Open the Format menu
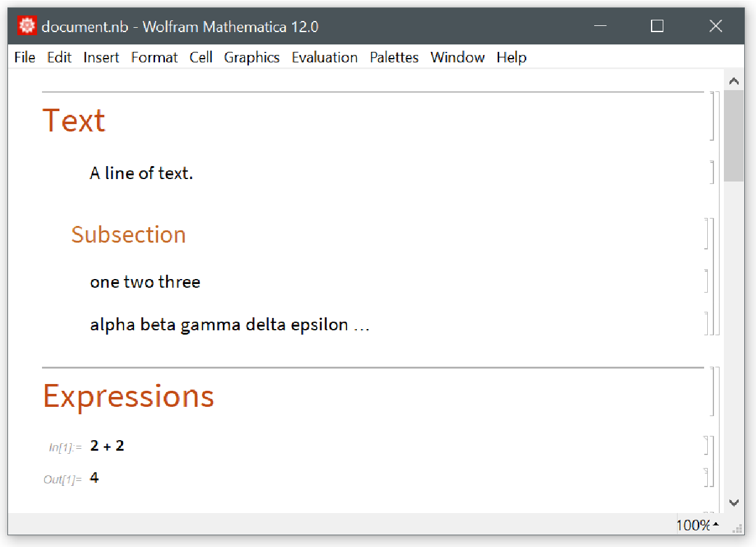 154,57
